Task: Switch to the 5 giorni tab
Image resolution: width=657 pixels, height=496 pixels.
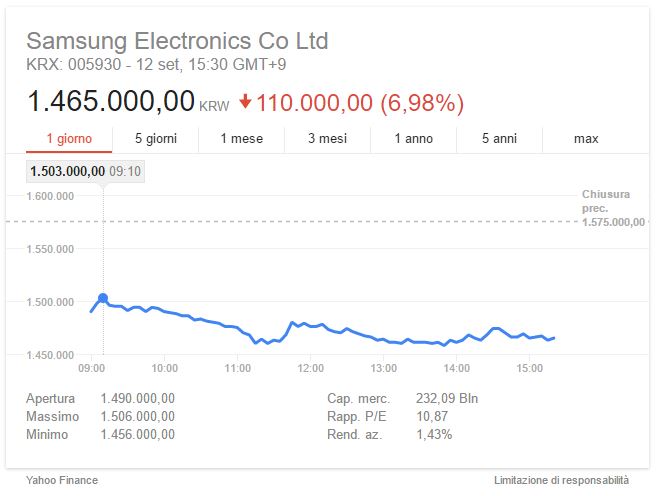Action: click(x=156, y=139)
